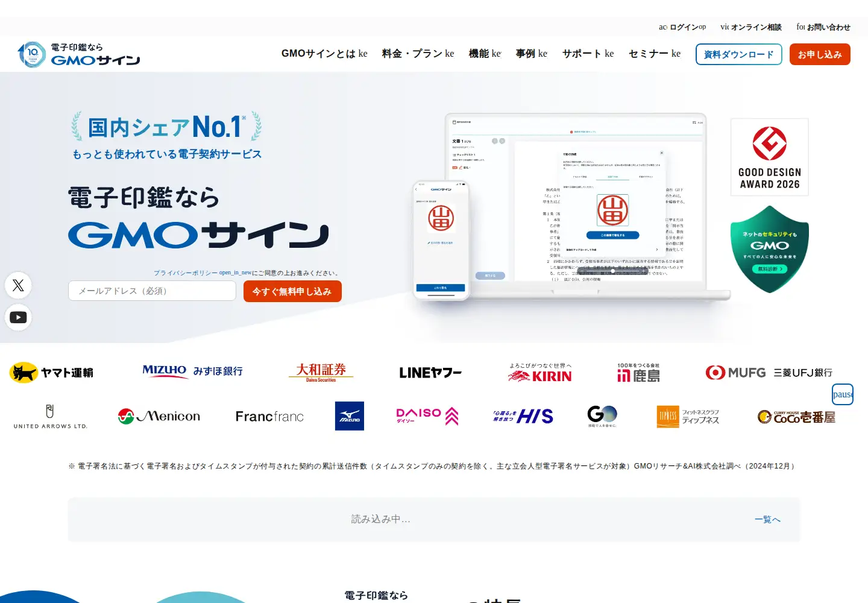
Task: Click the Kajima logo
Action: tap(638, 373)
